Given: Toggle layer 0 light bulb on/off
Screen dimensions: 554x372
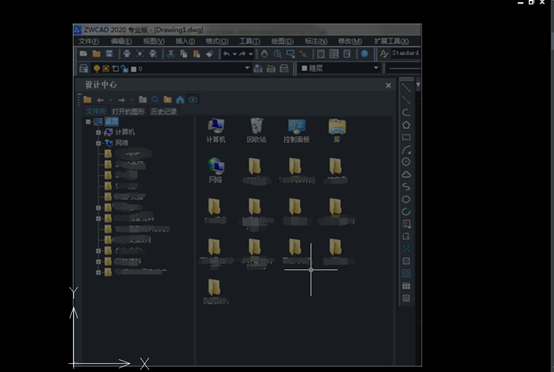Looking at the screenshot, I should click(96, 69).
